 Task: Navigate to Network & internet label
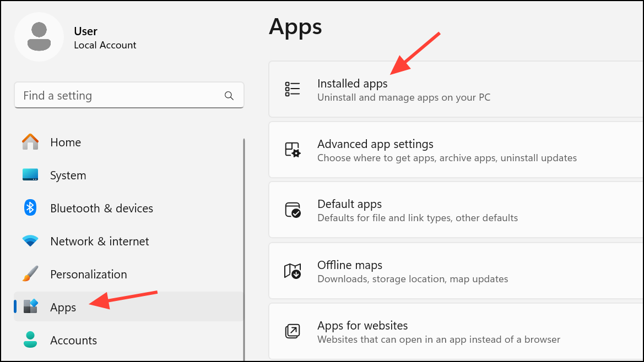[x=99, y=242]
